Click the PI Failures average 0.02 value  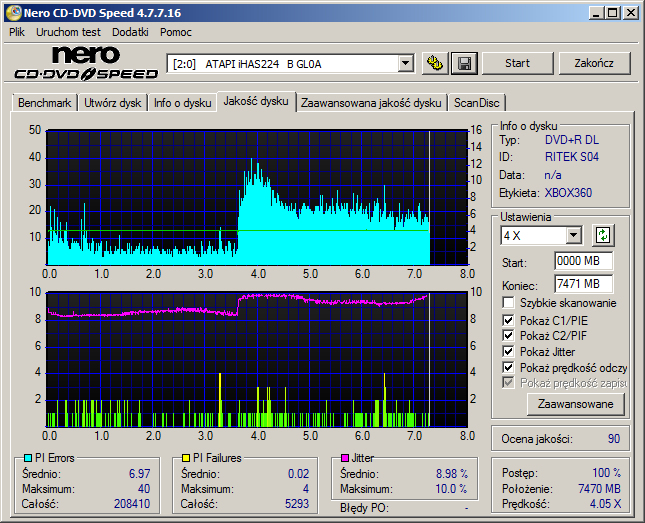click(x=298, y=474)
